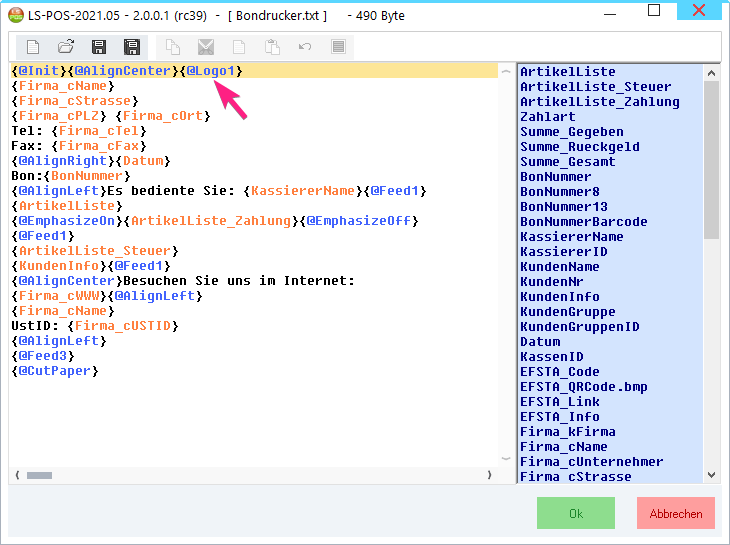Viewport: 730px width, 545px height.
Task: Click the {KassiererName} placeholder in the editor
Action: [x=303, y=191]
